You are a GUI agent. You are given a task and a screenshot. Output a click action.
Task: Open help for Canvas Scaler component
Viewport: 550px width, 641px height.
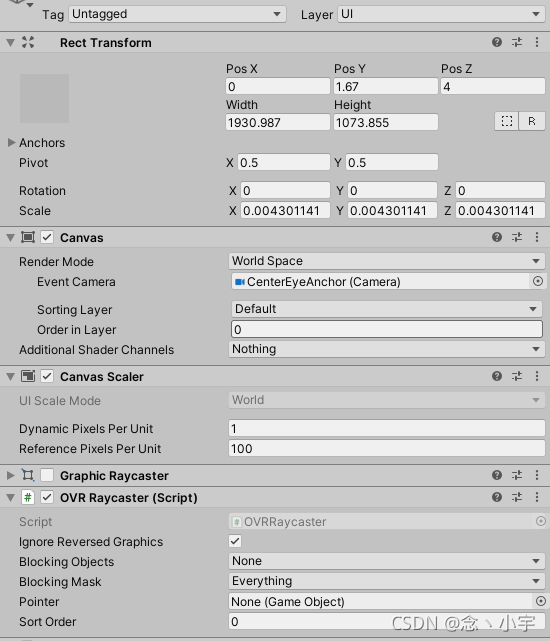[x=497, y=376]
